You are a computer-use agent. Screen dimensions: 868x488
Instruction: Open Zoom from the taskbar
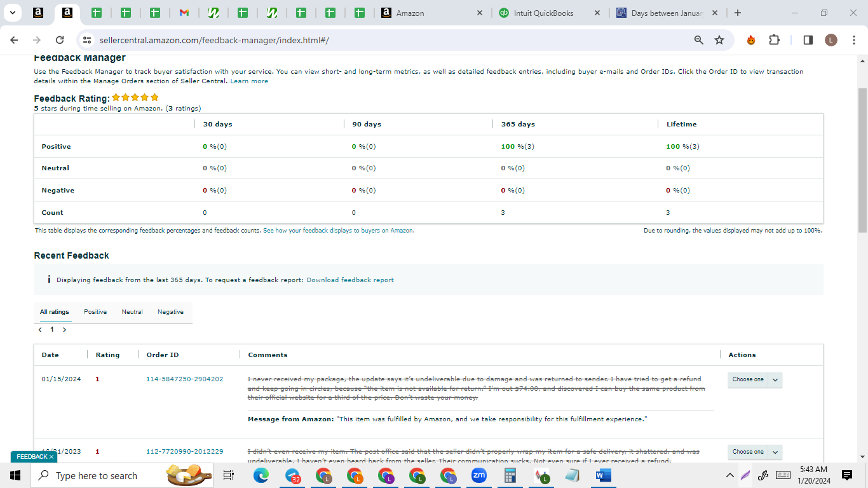(x=479, y=475)
